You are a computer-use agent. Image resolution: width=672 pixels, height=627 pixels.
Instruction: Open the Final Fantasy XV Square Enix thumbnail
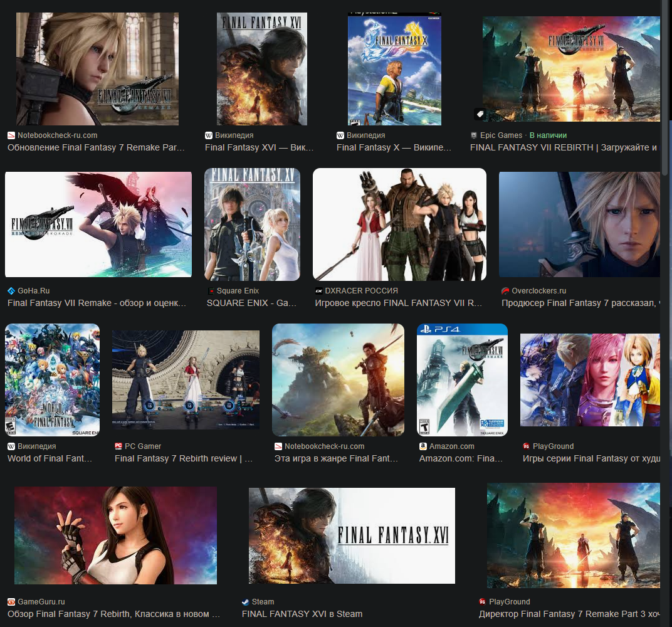point(253,224)
